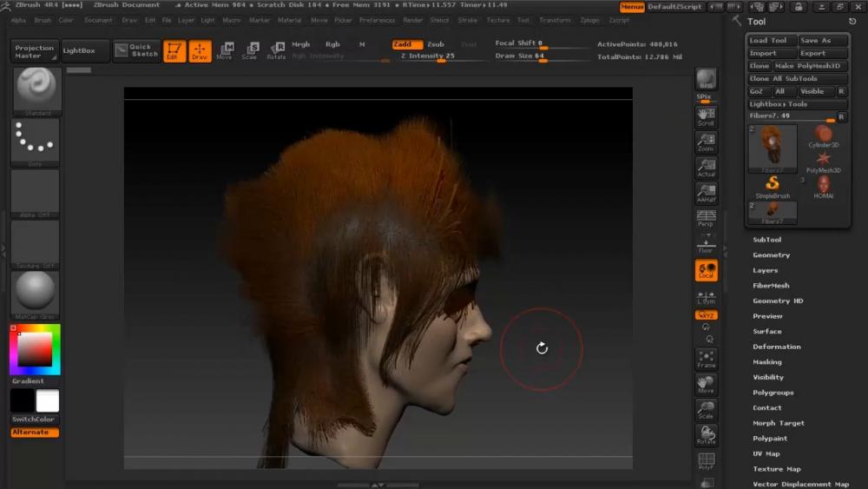Open the Deformation subpalette
Image resolution: width=868 pixels, height=489 pixels.
click(776, 347)
